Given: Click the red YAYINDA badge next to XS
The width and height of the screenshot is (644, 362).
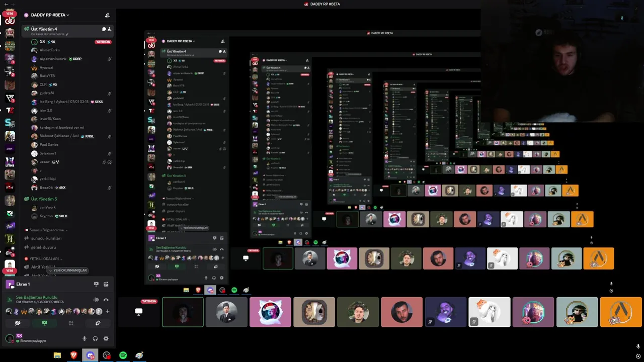Looking at the screenshot, I should point(103,42).
